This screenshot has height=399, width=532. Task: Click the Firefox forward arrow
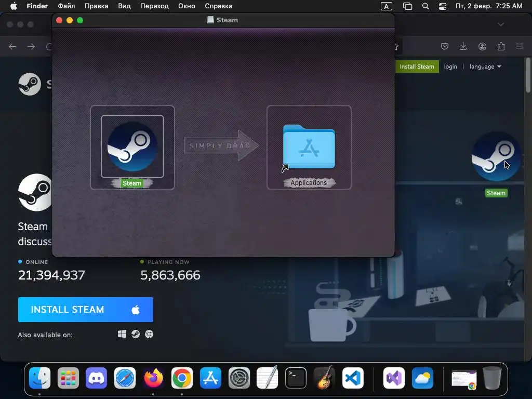(x=31, y=46)
